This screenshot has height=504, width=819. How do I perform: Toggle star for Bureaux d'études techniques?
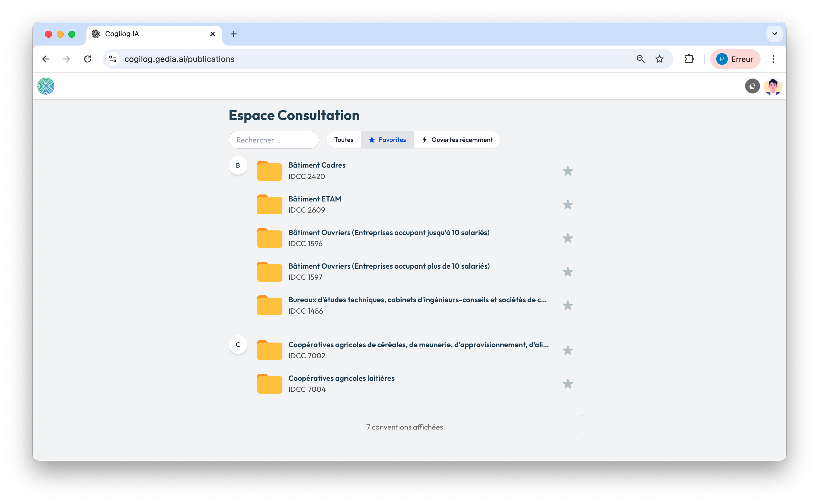[568, 305]
